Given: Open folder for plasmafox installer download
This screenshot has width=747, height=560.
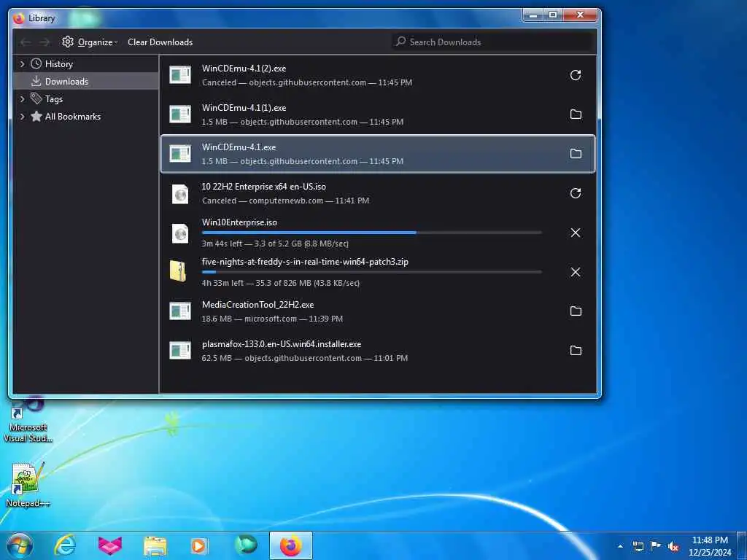Looking at the screenshot, I should (576, 351).
